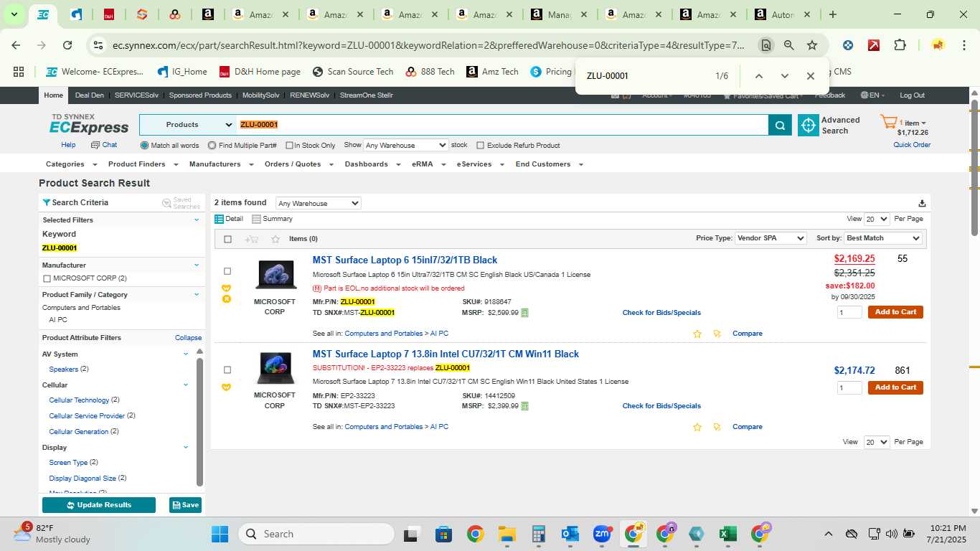Screen dimensions: 980x551
Task: Check the In Stock Only checkbox
Action: tap(289, 146)
